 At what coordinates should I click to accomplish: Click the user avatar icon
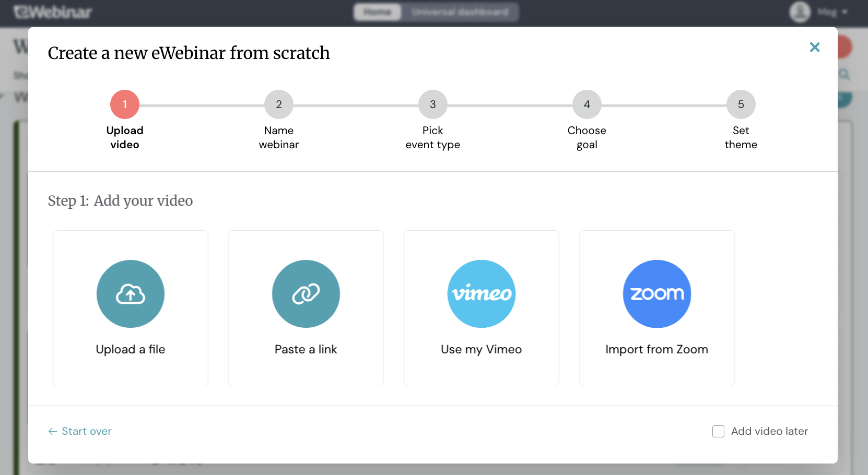799,12
